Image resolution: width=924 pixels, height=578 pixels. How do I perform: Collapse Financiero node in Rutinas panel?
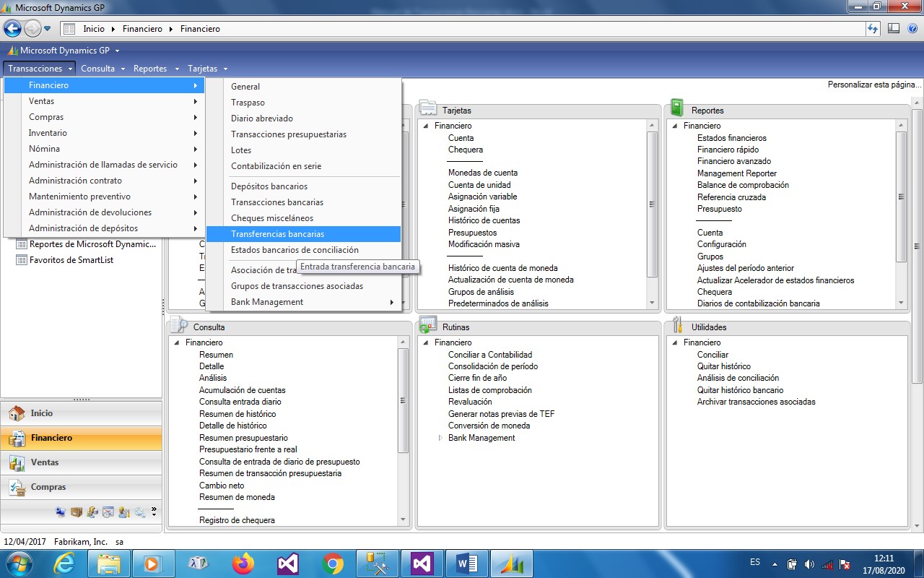tap(426, 342)
